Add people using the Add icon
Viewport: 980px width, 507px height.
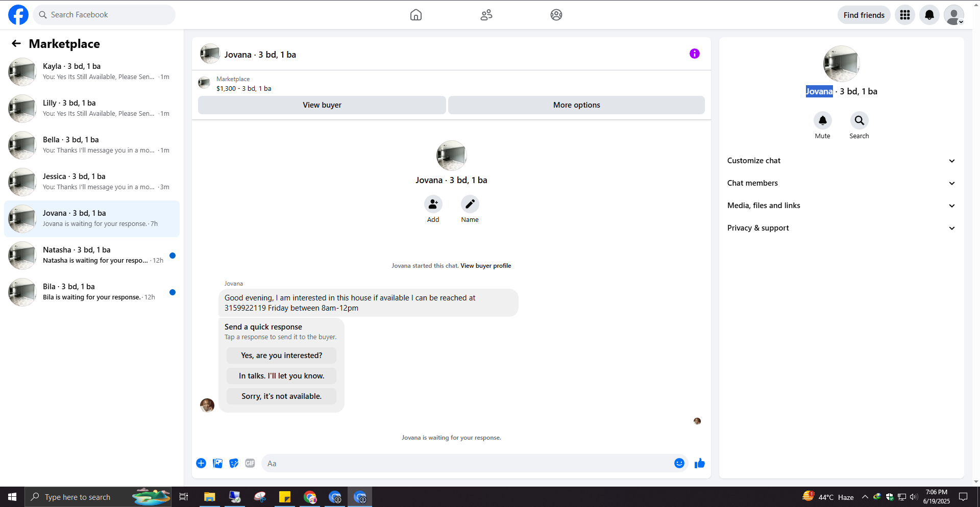tap(433, 204)
